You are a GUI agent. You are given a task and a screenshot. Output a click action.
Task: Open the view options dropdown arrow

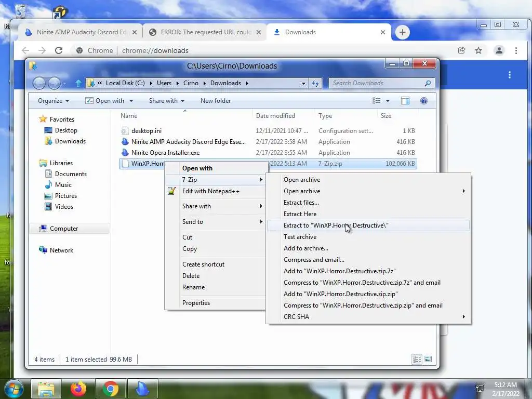(388, 101)
